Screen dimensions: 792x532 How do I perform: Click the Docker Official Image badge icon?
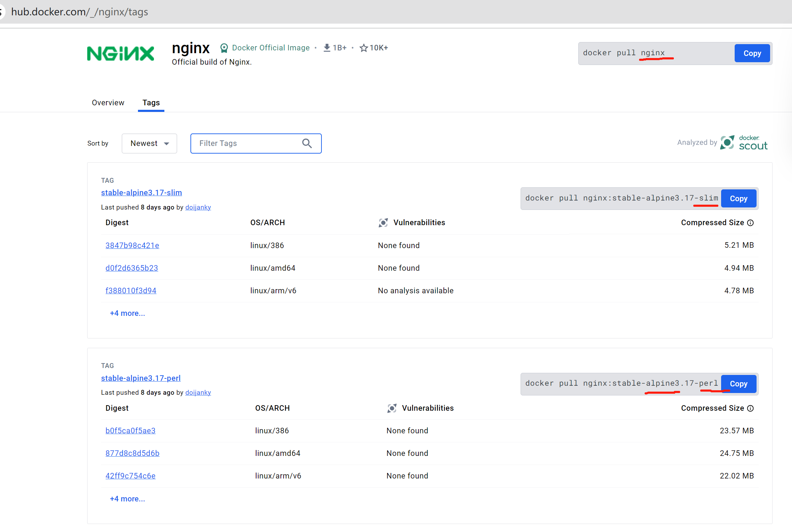(224, 48)
